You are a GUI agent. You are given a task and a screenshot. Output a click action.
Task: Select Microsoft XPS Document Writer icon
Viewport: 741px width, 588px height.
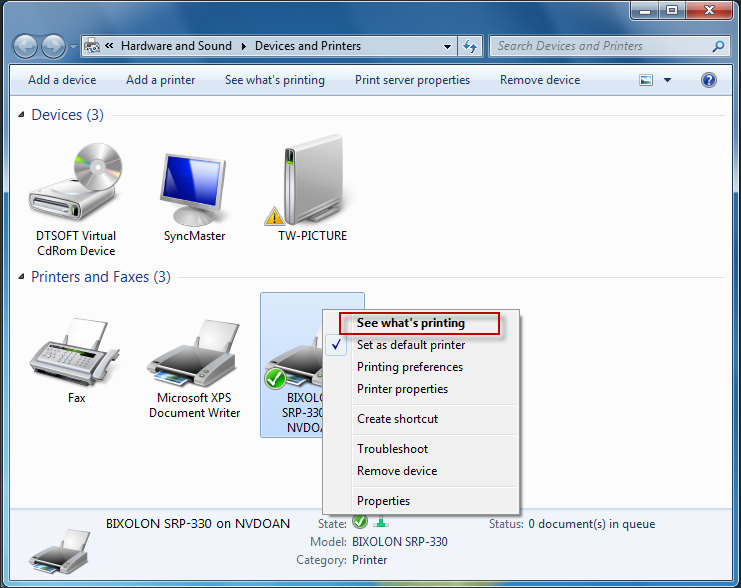click(194, 355)
